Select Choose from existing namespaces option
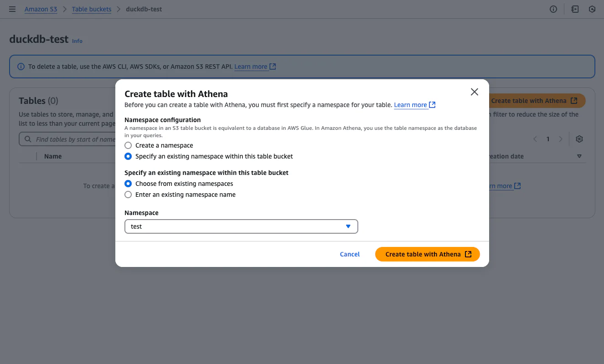Screen dimensions: 604x364 (x=128, y=184)
